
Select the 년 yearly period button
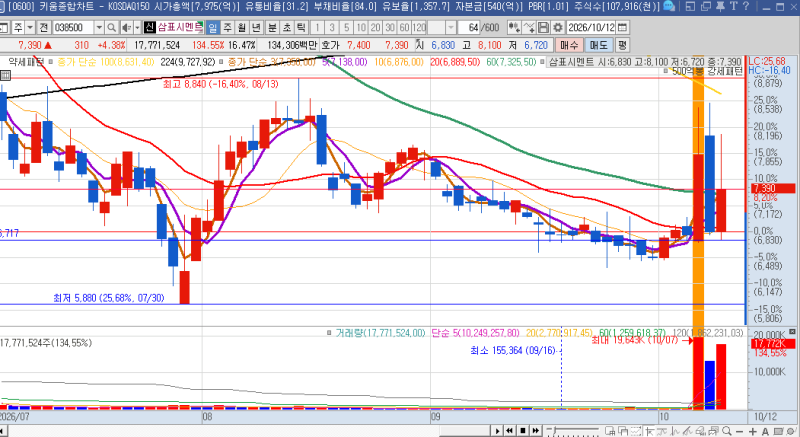(256, 28)
